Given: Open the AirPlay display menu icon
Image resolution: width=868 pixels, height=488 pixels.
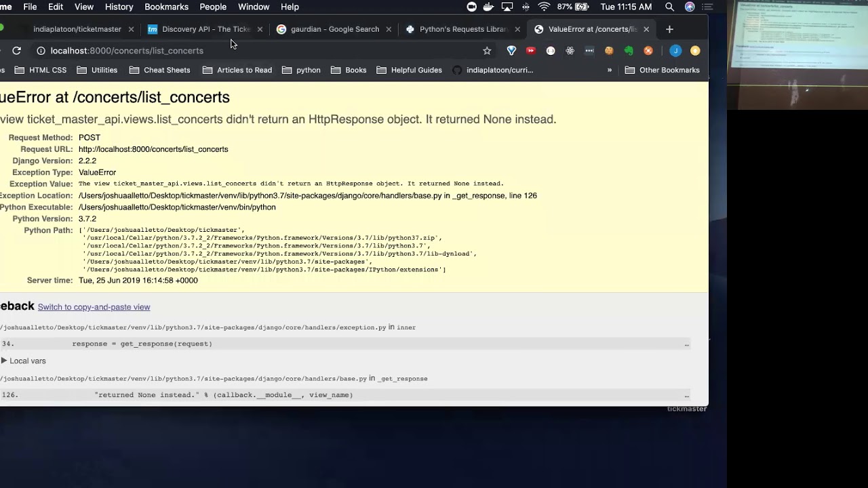Looking at the screenshot, I should point(507,7).
